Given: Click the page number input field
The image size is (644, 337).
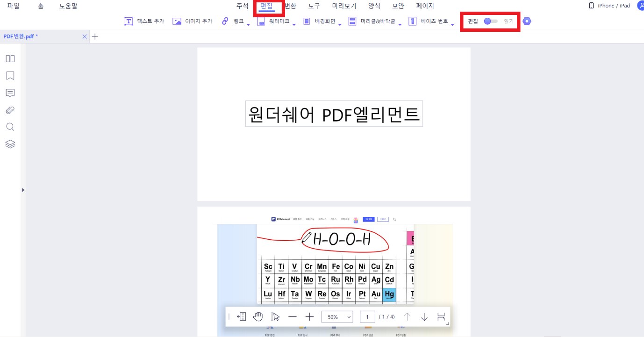Looking at the screenshot, I should [367, 316].
